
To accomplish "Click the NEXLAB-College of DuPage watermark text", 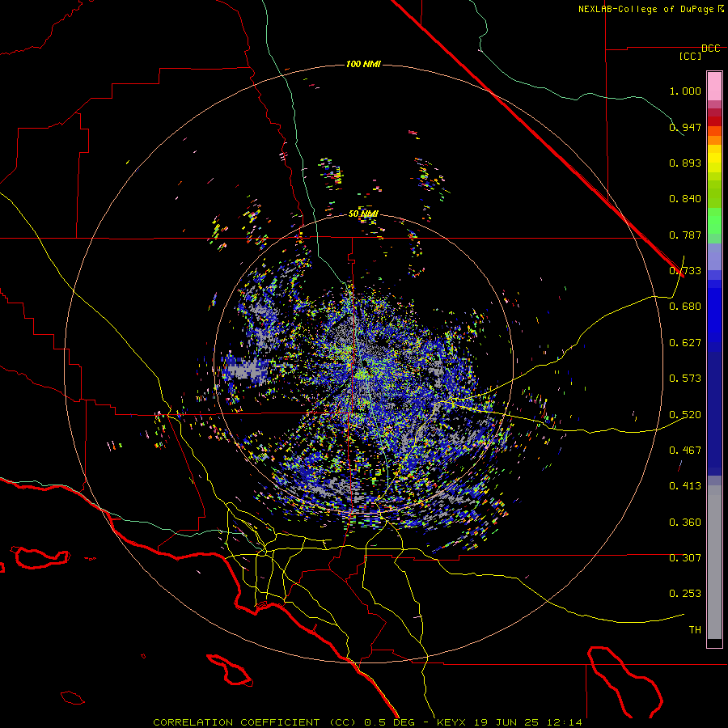I will [x=647, y=9].
